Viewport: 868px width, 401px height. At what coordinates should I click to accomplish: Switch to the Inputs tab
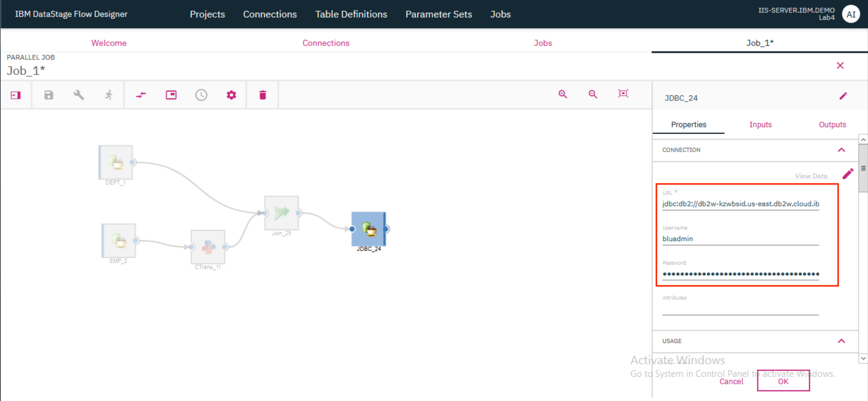(759, 124)
